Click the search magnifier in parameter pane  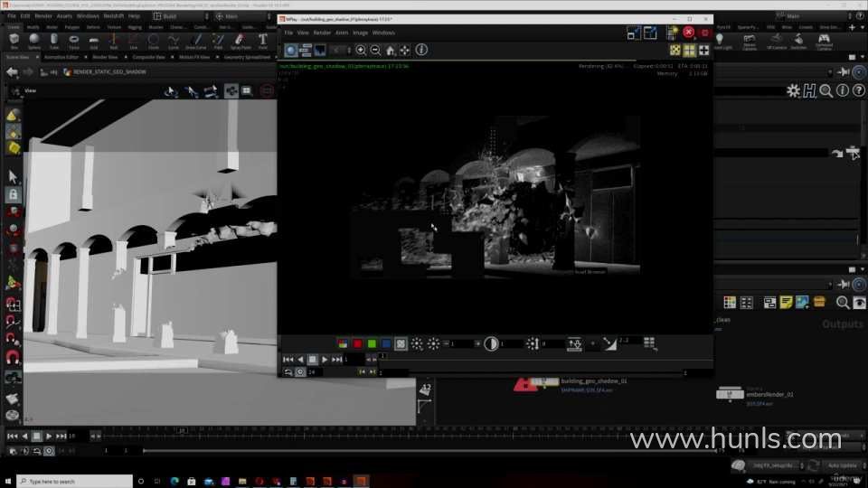(x=826, y=90)
